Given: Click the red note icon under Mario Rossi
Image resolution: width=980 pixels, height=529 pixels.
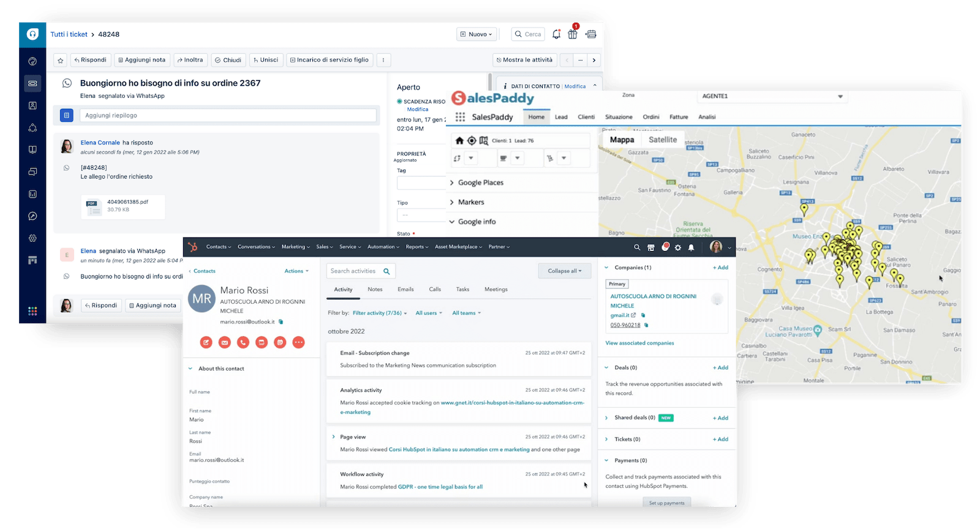Looking at the screenshot, I should pos(206,342).
